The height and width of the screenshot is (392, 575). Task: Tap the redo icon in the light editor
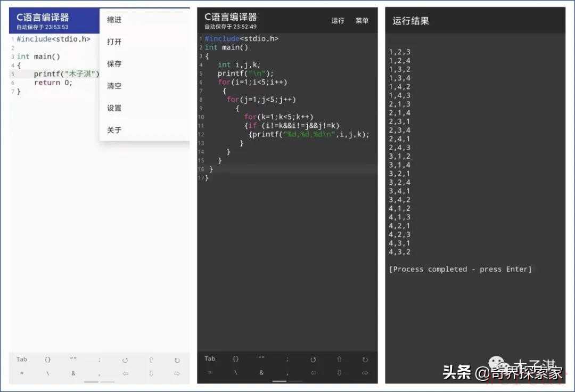pyautogui.click(x=177, y=360)
